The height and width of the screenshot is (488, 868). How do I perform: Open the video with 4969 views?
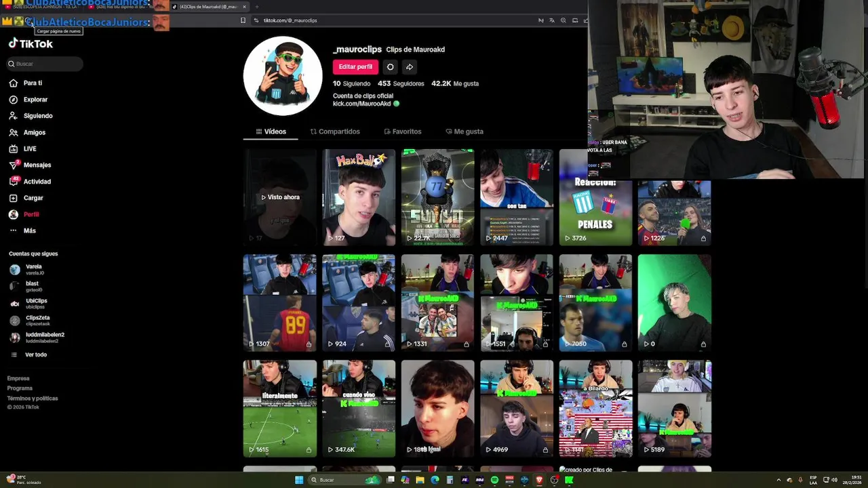517,409
